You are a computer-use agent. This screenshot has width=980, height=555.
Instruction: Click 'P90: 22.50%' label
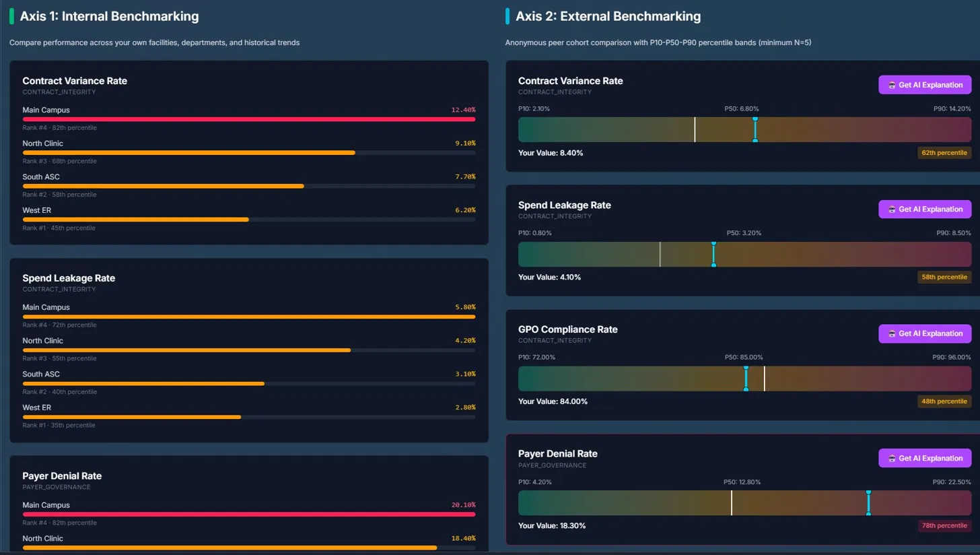click(x=952, y=482)
